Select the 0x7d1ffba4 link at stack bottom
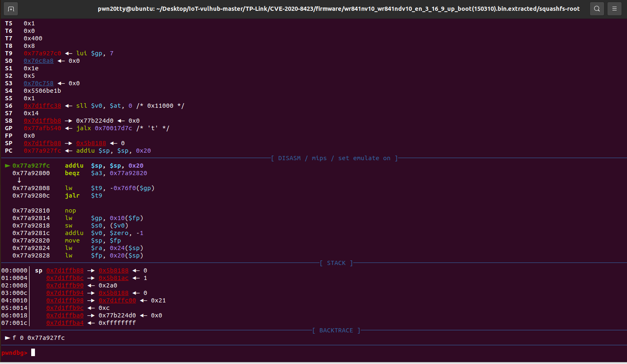627x364 pixels. pos(65,322)
